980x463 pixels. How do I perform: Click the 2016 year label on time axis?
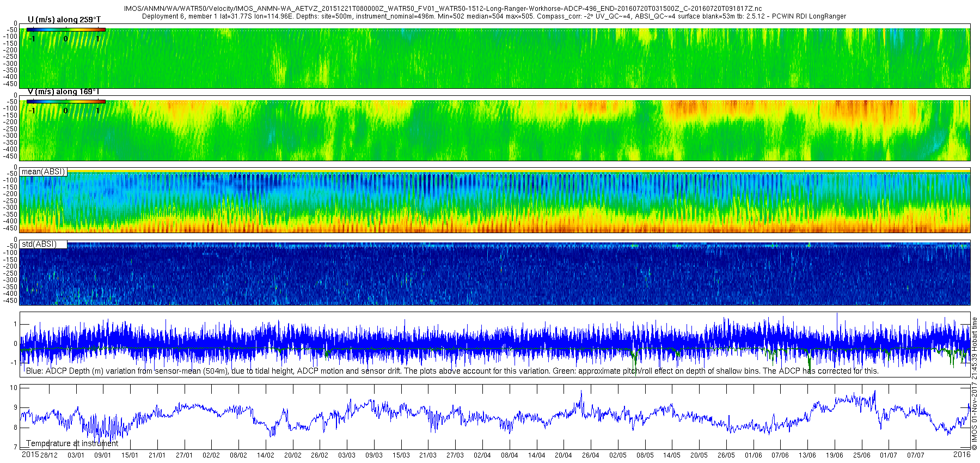click(x=962, y=455)
